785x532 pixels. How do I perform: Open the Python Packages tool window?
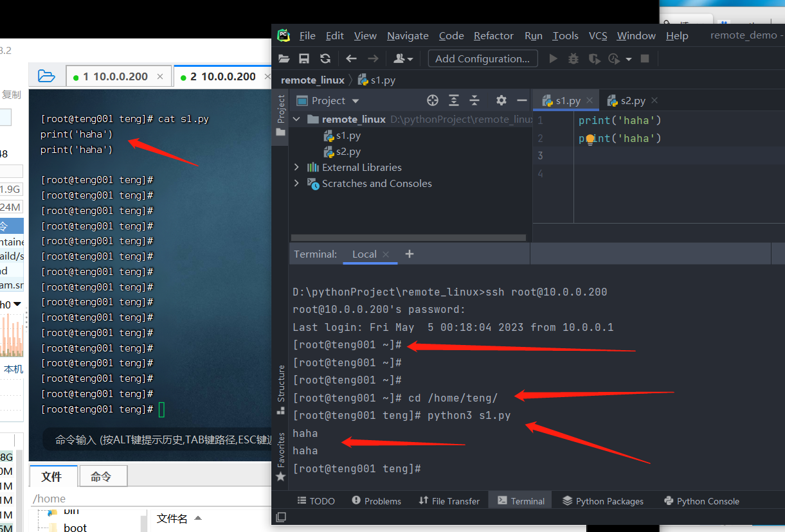click(602, 501)
